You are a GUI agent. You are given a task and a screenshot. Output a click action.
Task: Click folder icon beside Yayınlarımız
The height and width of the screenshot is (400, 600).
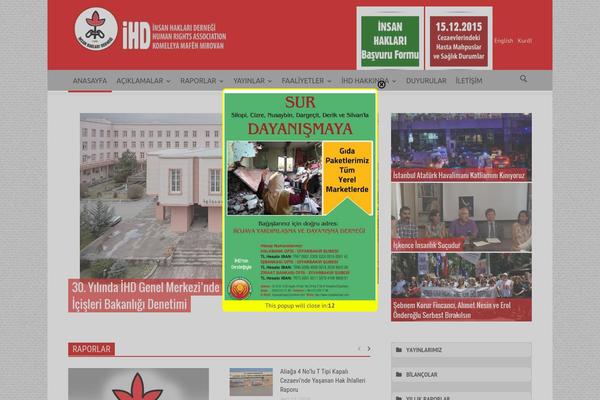click(x=399, y=350)
